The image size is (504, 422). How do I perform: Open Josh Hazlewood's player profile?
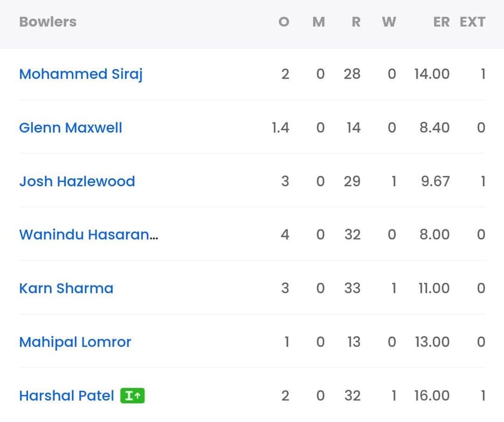77,181
